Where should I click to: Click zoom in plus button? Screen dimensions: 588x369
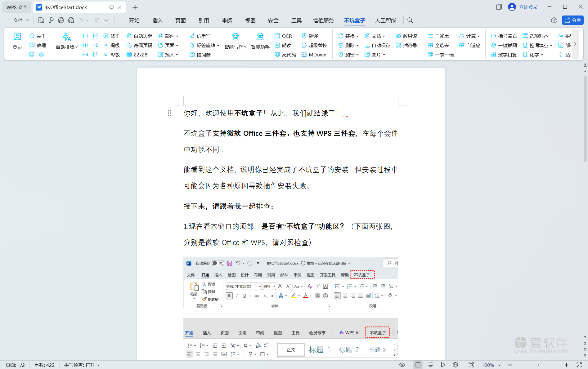[567, 365]
